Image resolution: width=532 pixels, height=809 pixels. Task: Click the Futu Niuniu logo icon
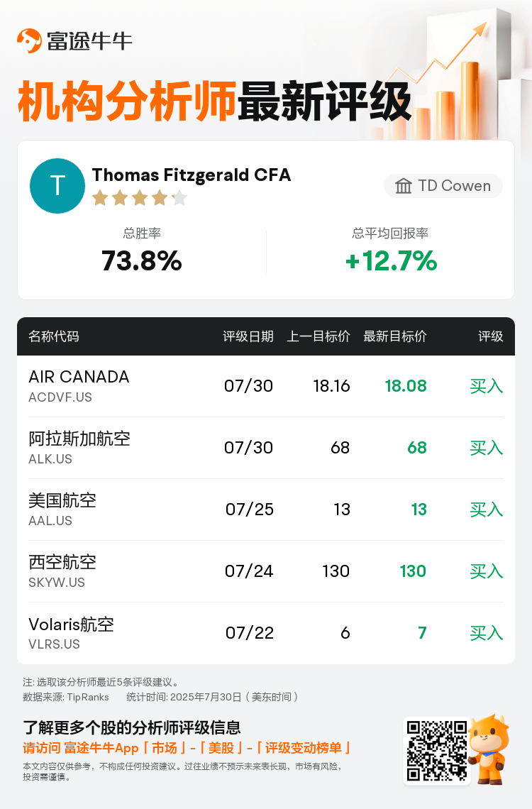(29, 40)
